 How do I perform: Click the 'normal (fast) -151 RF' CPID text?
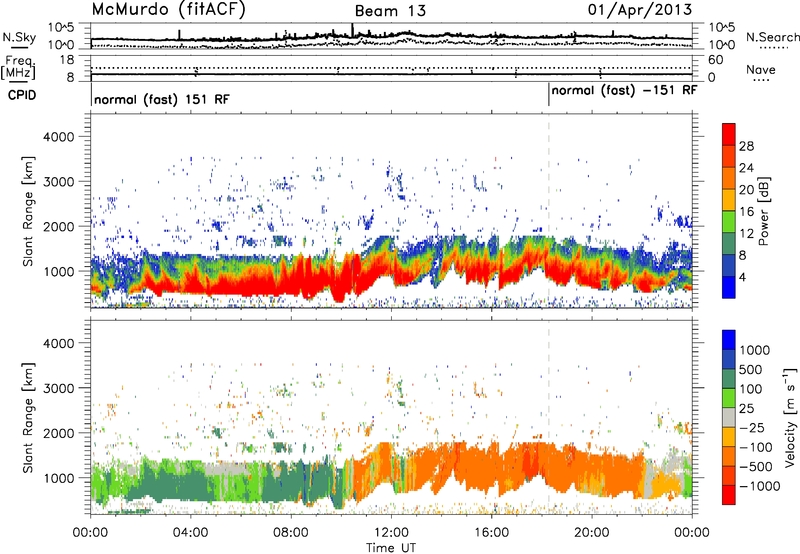(624, 90)
